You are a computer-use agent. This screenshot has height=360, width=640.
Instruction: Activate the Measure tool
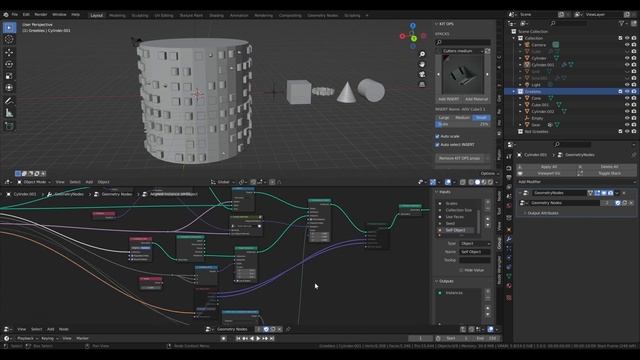click(x=9, y=113)
